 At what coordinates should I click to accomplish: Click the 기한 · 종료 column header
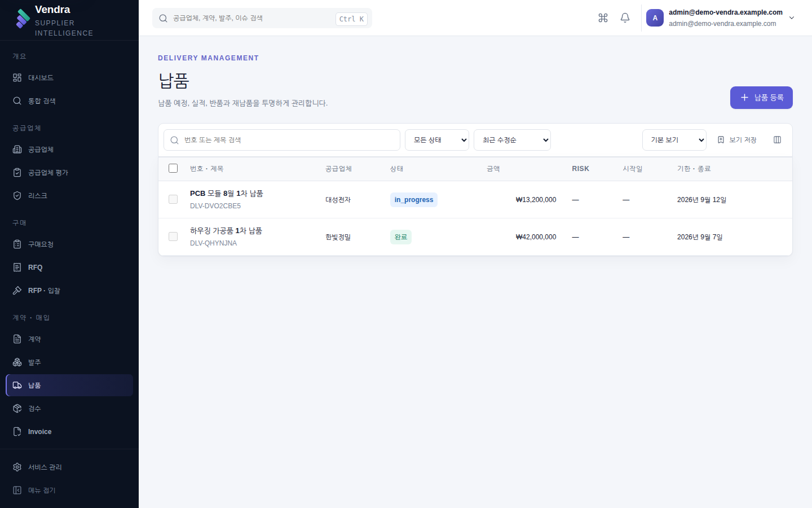click(694, 169)
